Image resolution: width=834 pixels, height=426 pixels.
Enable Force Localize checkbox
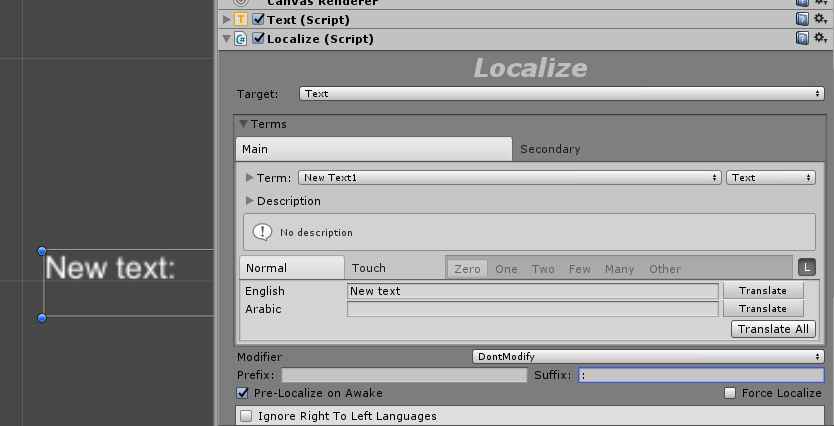point(730,393)
